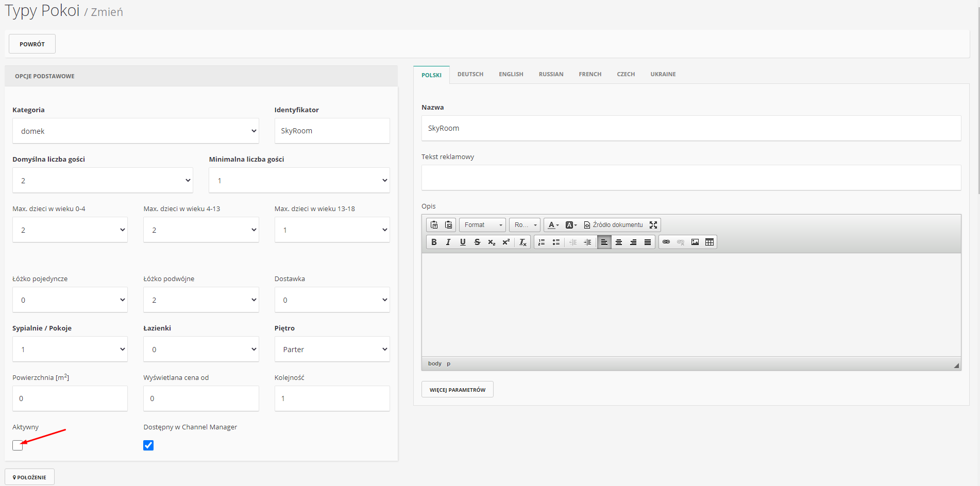Click the POWRÓT button
Screen dimensions: 980x486
tap(32, 44)
